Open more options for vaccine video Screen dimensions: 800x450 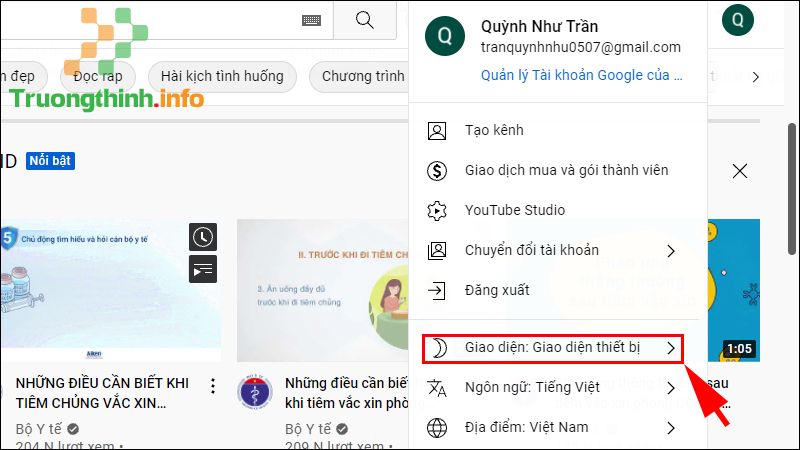(213, 386)
